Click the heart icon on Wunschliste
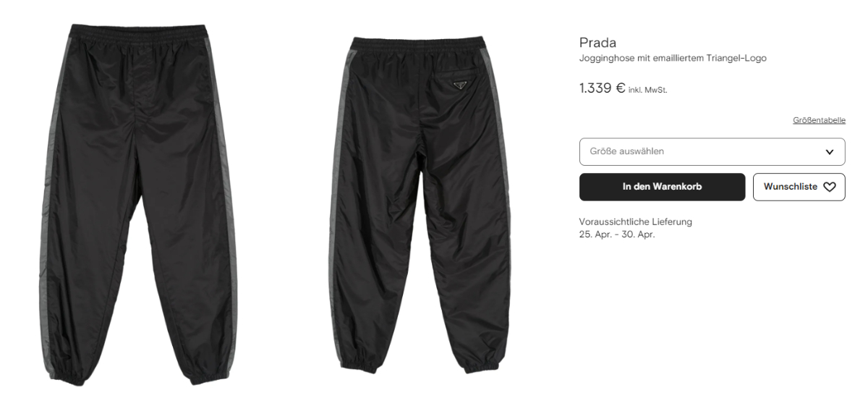 point(829,187)
